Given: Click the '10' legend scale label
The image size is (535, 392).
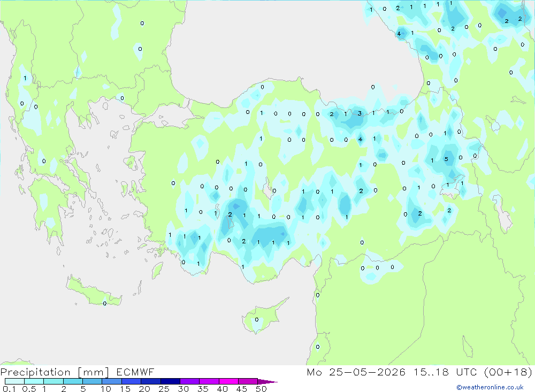Looking at the screenshot, I should coord(106,389).
